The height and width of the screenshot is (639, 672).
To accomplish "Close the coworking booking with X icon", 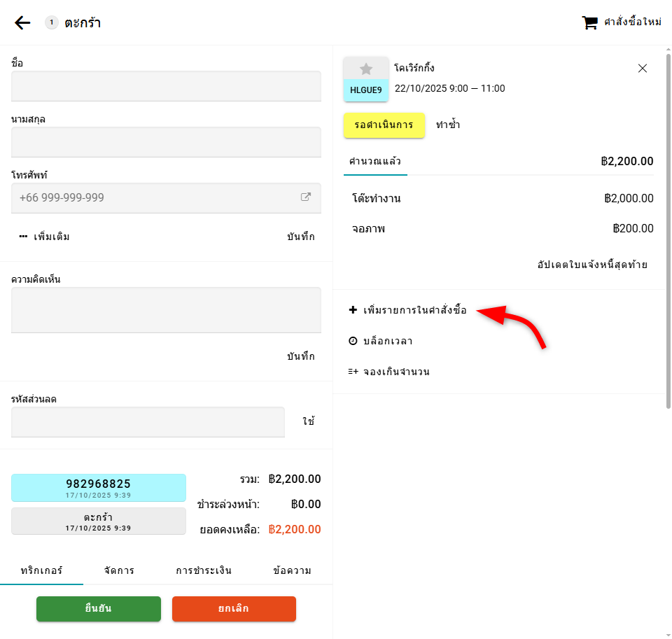I will coord(643,68).
